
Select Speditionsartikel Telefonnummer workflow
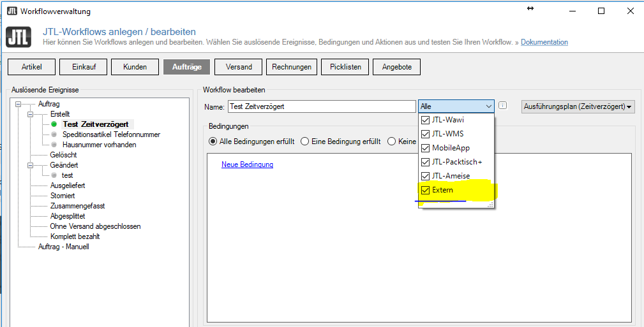tap(111, 134)
